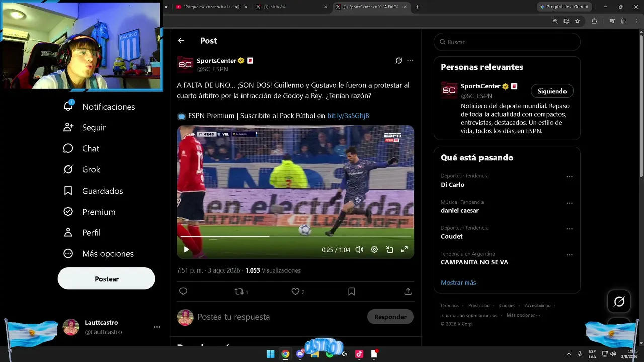The image size is (644, 362).
Task: Open video settings gear
Action: pos(374,249)
